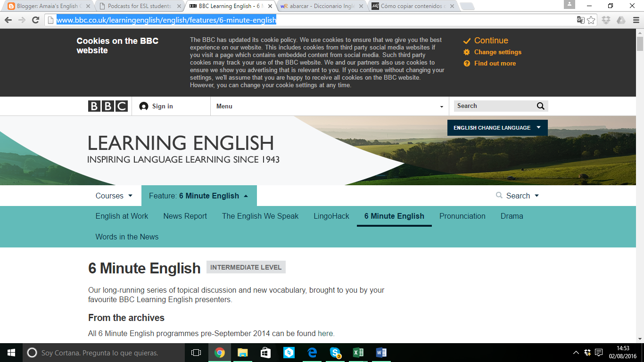Image resolution: width=644 pixels, height=362 pixels.
Task: Click the BBC Search text field
Action: point(494,106)
